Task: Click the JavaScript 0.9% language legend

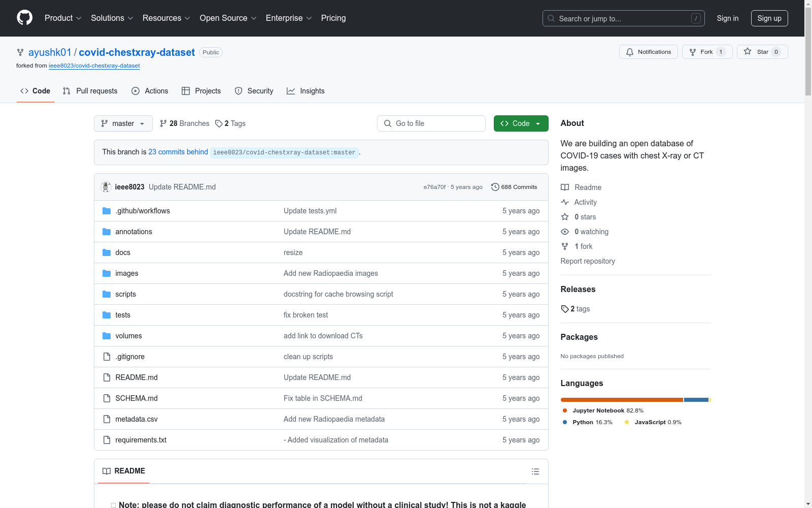Action: pyautogui.click(x=653, y=422)
